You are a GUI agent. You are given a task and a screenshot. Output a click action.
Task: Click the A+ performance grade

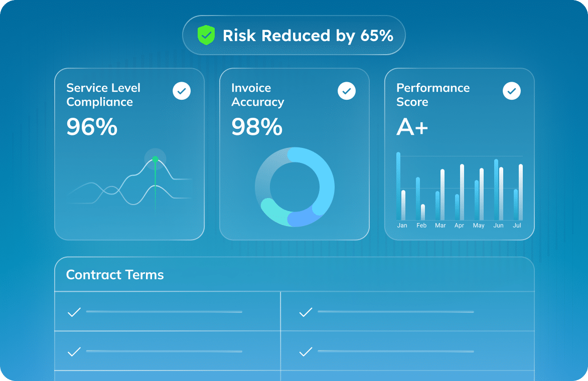pyautogui.click(x=412, y=127)
